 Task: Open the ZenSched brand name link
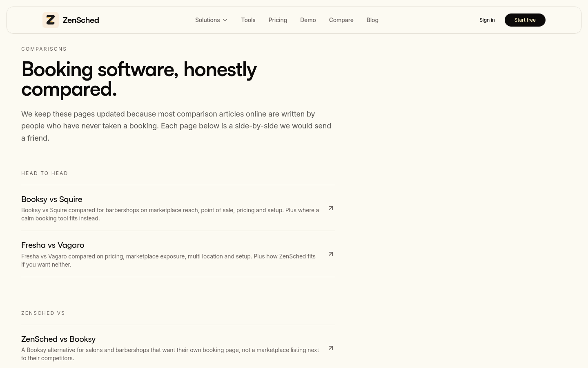pos(81,20)
